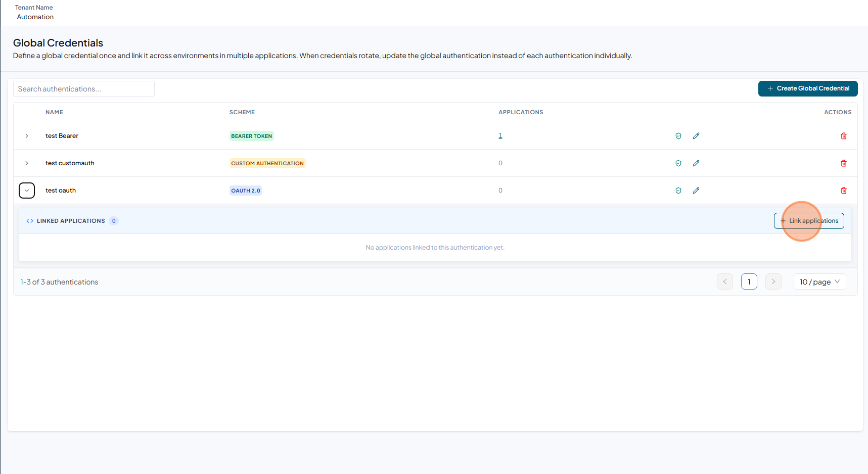
Task: Click the APPLICATIONS column header
Action: [x=521, y=112]
